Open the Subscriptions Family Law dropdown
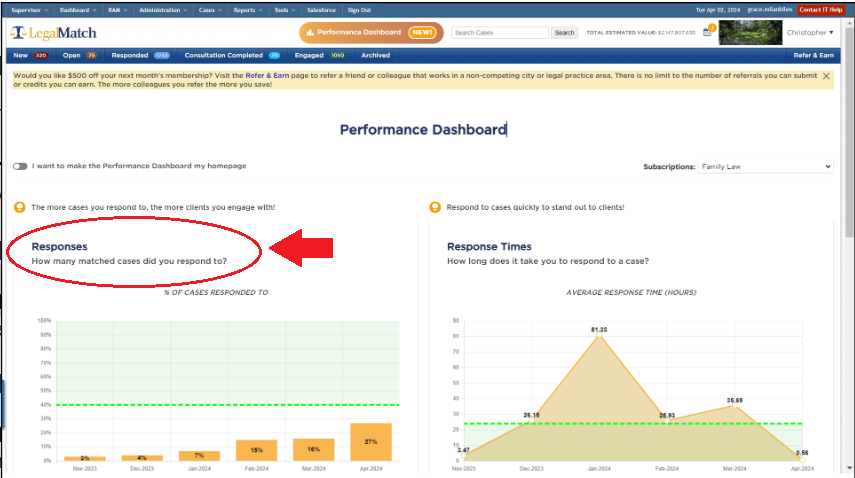The image size is (855, 478). coord(765,166)
